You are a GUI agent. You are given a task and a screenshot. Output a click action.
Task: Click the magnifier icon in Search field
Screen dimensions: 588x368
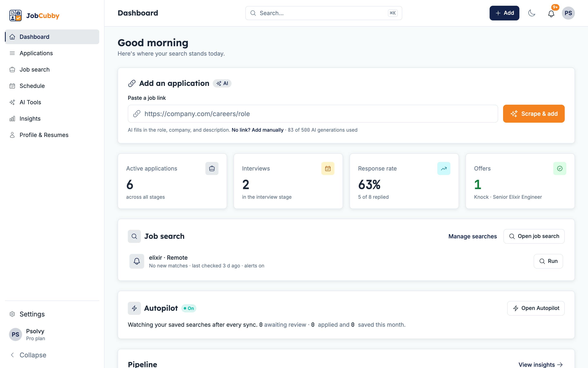pyautogui.click(x=253, y=13)
